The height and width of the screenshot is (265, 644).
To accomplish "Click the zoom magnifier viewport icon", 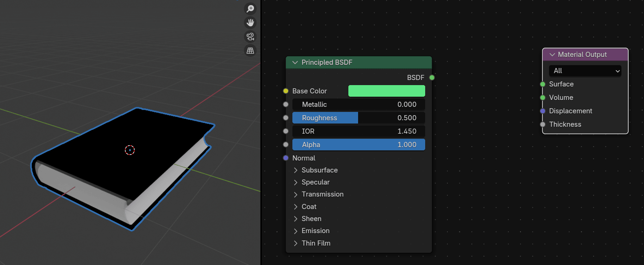I will coord(250,8).
